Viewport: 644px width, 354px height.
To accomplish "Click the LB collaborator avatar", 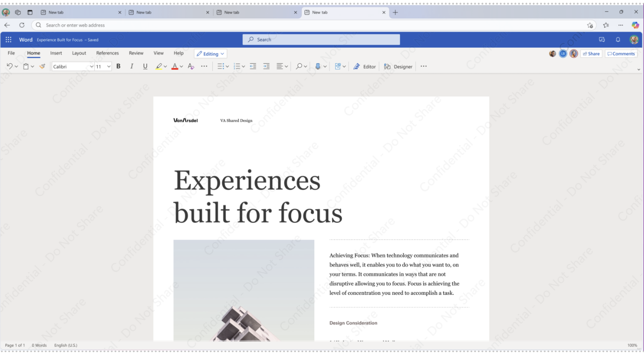I will tap(563, 54).
